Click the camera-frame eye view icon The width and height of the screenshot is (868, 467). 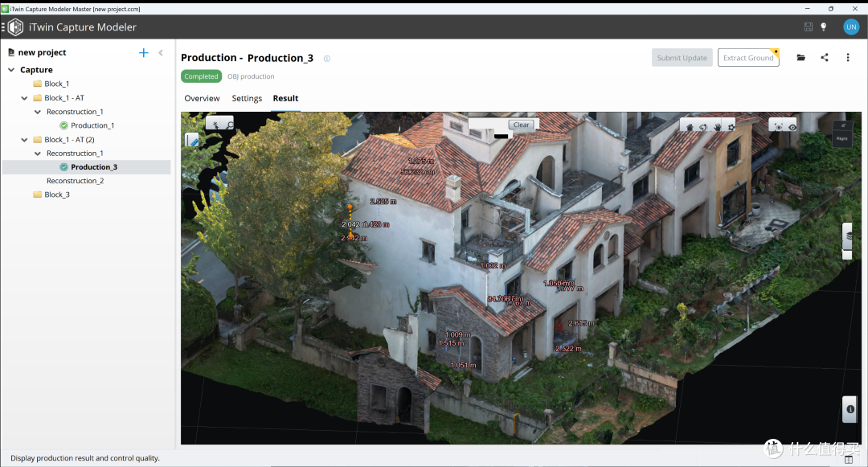(x=778, y=127)
